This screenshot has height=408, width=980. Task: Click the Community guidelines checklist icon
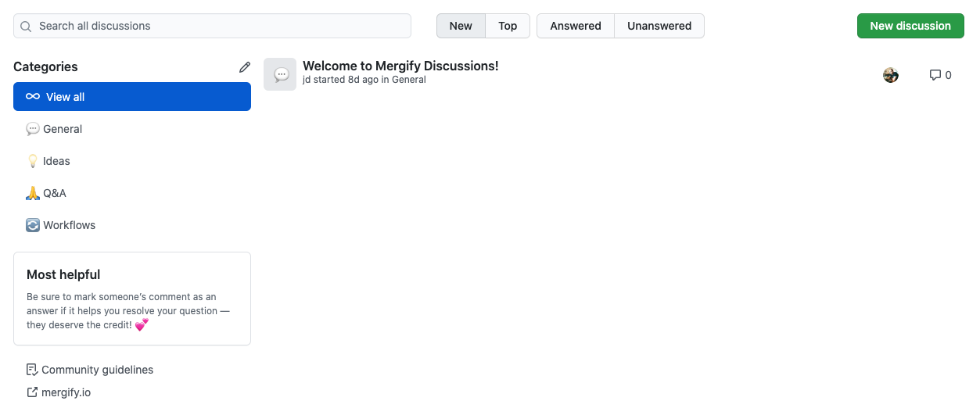pos(32,370)
